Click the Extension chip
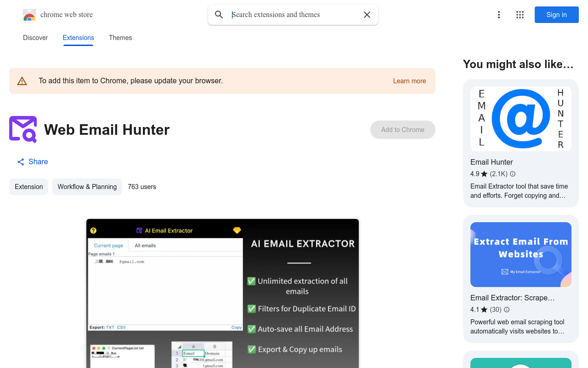 [x=28, y=187]
